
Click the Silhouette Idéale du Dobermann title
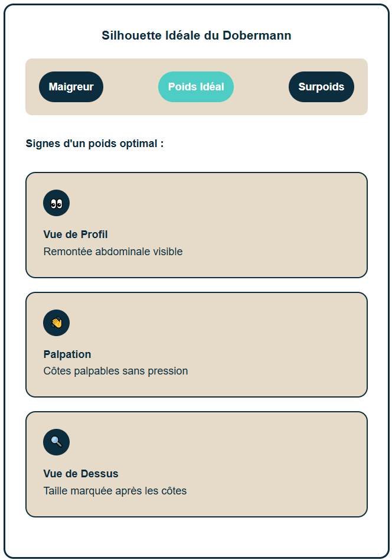pyautogui.click(x=197, y=35)
